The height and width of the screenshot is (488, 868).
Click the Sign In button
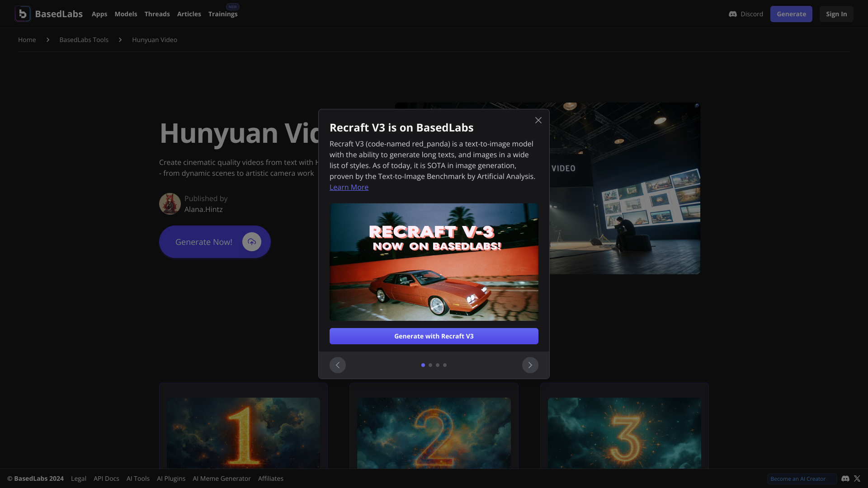pos(836,14)
